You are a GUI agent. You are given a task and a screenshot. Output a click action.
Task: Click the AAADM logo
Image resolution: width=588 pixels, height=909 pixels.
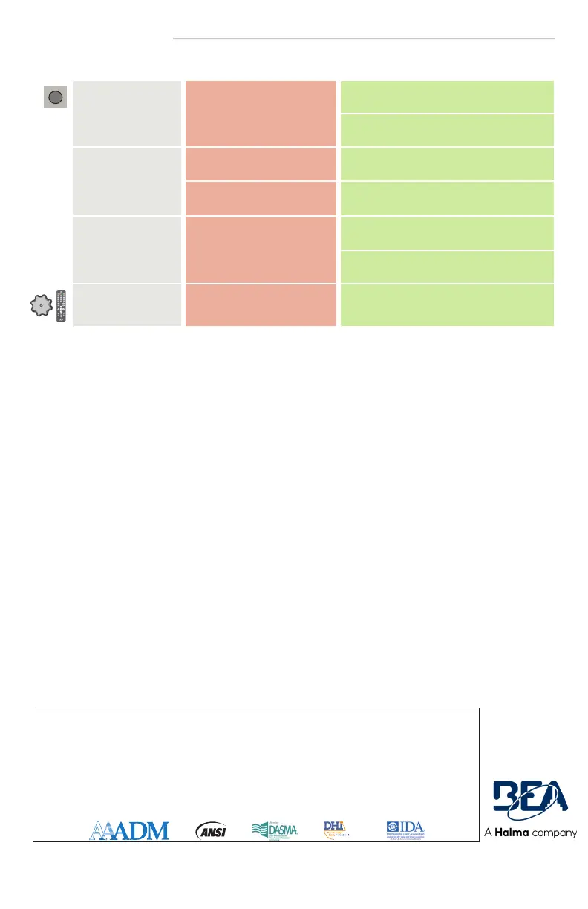(x=129, y=830)
